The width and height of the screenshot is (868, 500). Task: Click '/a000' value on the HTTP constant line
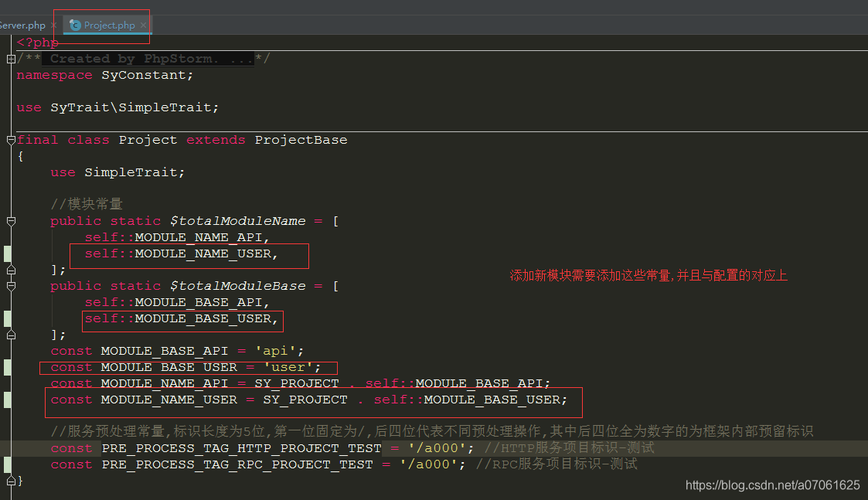point(437,448)
